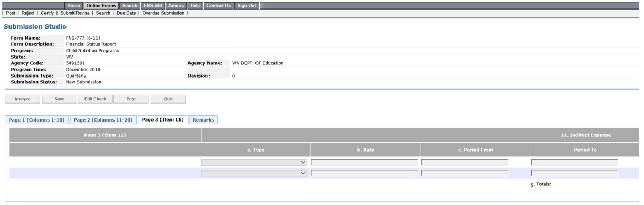The image size is (644, 205).
Task: Open the first row Type dropdown
Action: (254, 162)
